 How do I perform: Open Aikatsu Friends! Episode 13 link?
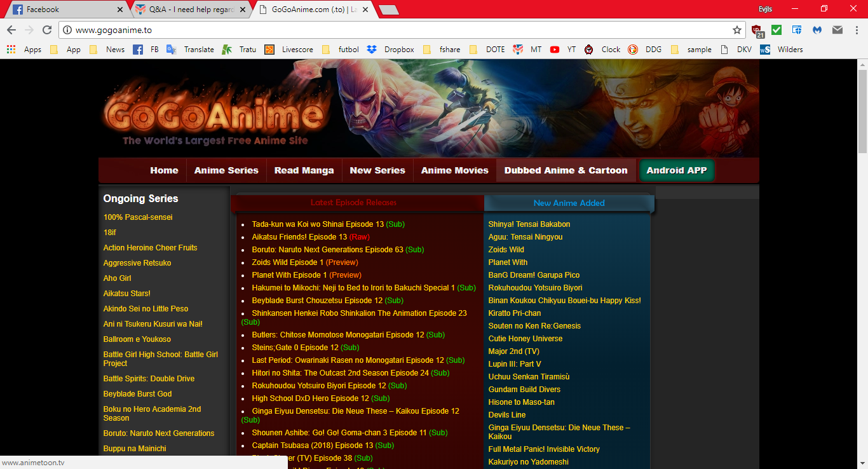(299, 237)
